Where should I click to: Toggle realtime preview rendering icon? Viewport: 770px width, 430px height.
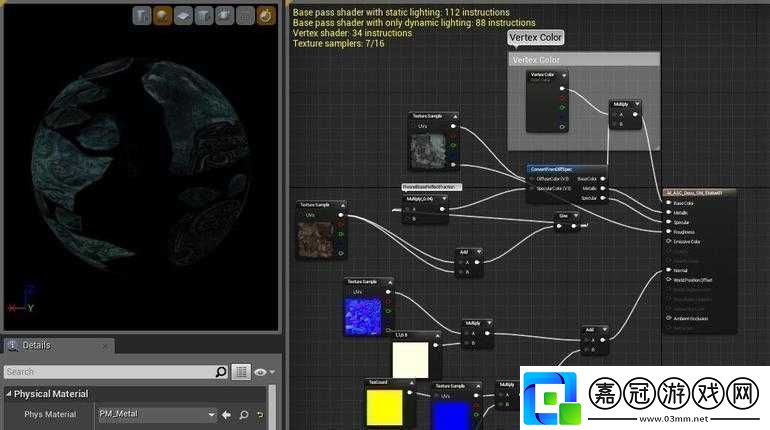pos(266,16)
